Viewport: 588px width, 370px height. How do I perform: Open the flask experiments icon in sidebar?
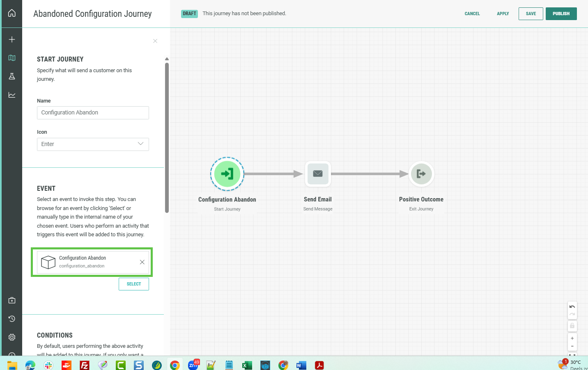pyautogui.click(x=12, y=76)
